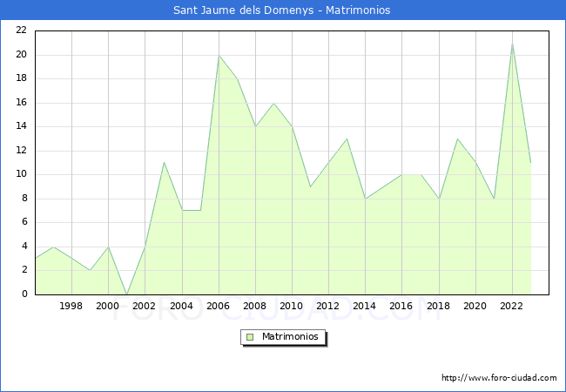Image resolution: width=566 pixels, height=392 pixels.
Task: Click the 10 y-axis label
Action: pos(21,174)
